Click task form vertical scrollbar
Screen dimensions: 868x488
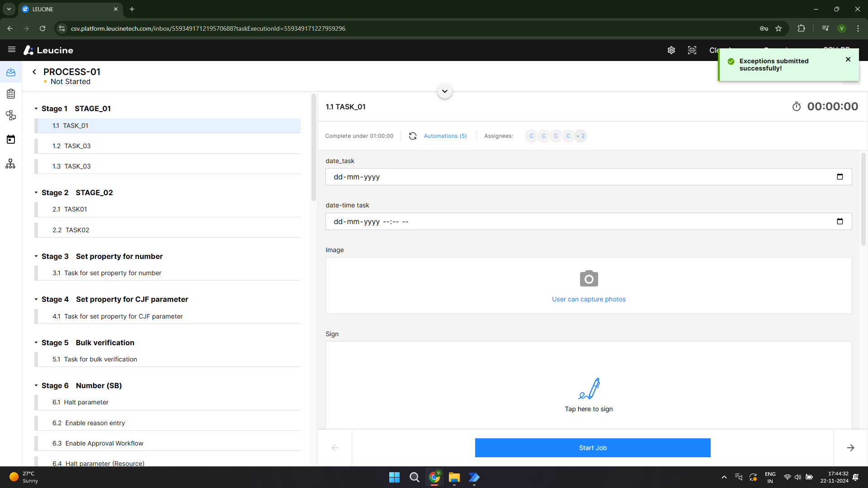pos(863,199)
